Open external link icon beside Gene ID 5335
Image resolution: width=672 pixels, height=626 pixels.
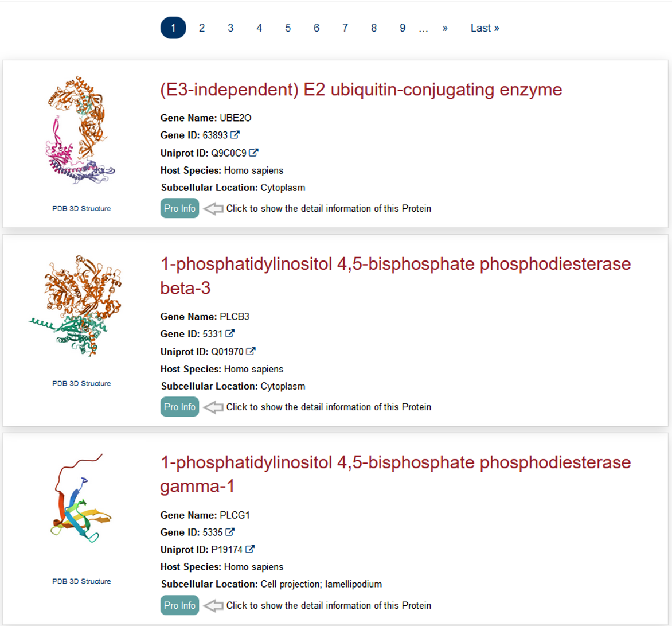click(230, 532)
